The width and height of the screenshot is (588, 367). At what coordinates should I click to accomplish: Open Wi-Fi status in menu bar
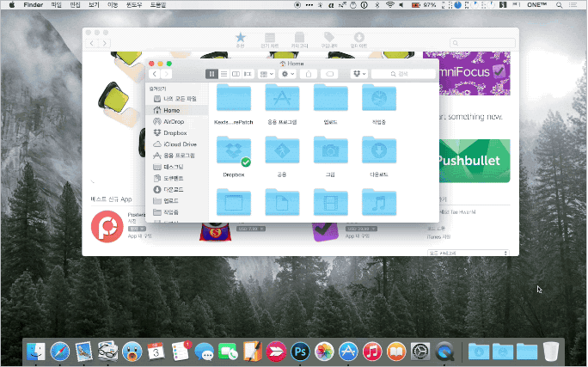(390, 5)
